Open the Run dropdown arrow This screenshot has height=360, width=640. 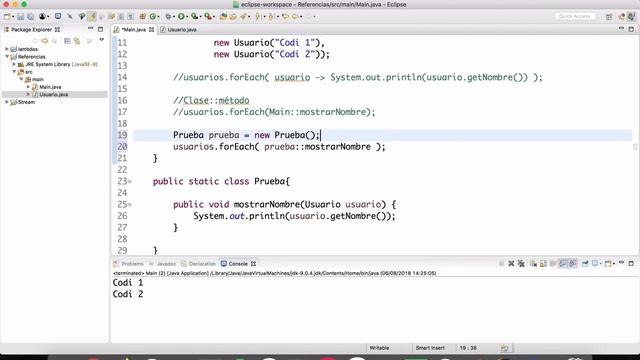coord(187,17)
